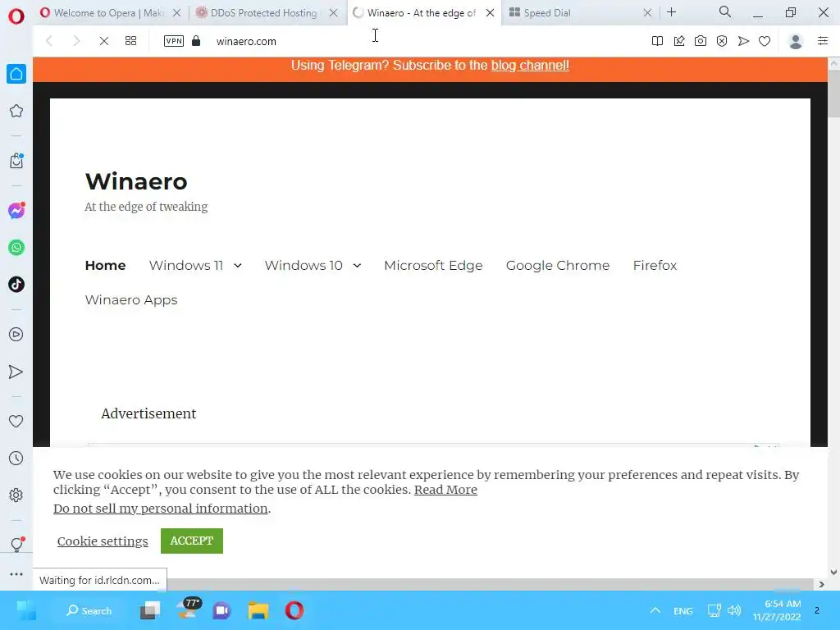Go forward to next page
Viewport: 840px width, 630px height.
click(x=76, y=41)
